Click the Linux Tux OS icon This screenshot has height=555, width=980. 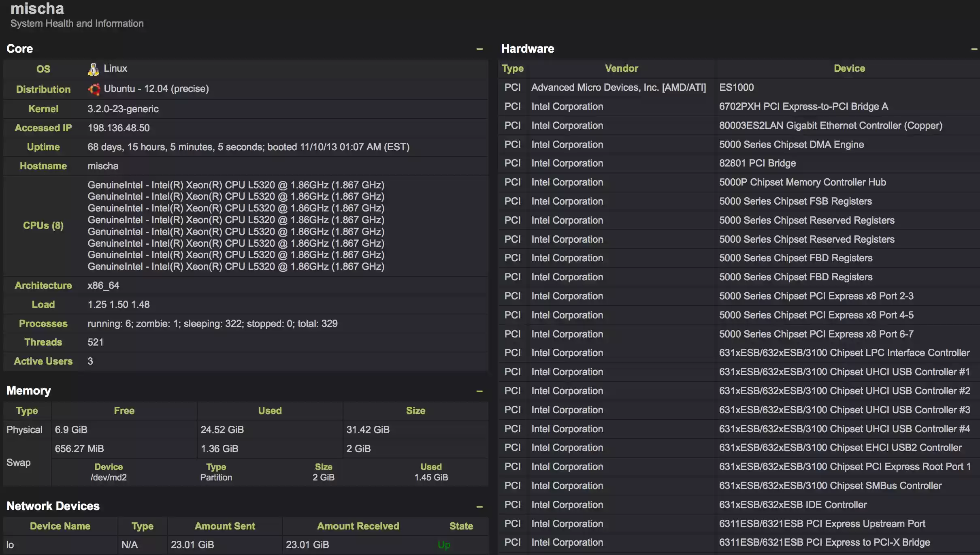coord(94,68)
